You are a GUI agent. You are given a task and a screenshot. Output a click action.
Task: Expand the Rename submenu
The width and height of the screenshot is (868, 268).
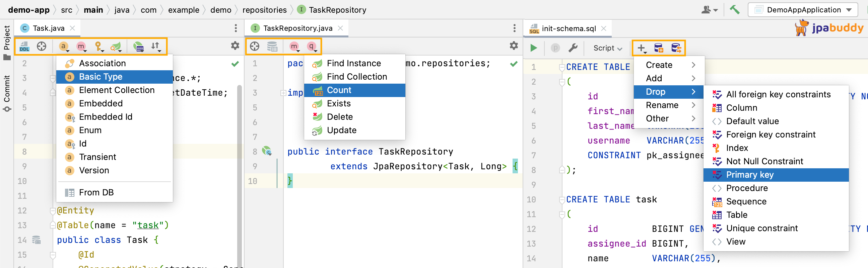point(669,105)
